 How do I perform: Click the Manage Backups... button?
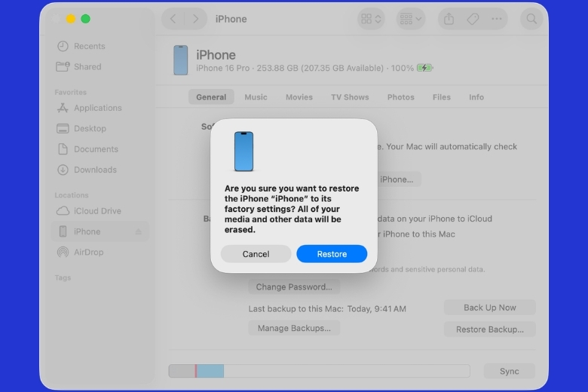click(294, 328)
